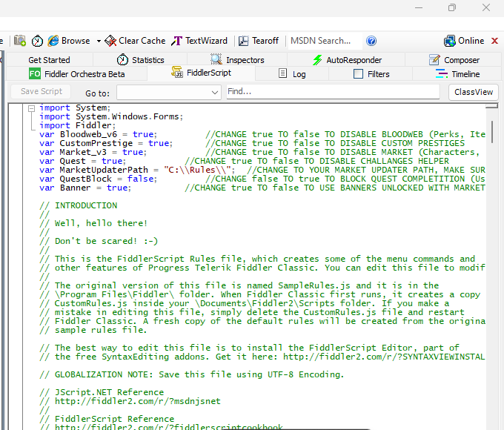Screen dimensions: 504x430
Task: Click the fiddler2.com msdnjsnet URL text
Action: [138, 401]
